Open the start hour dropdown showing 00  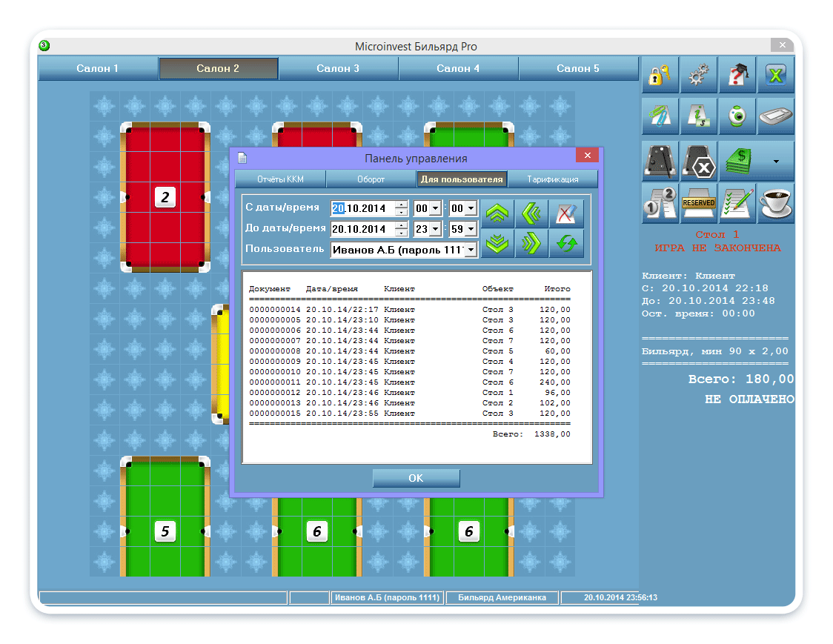tap(435, 209)
